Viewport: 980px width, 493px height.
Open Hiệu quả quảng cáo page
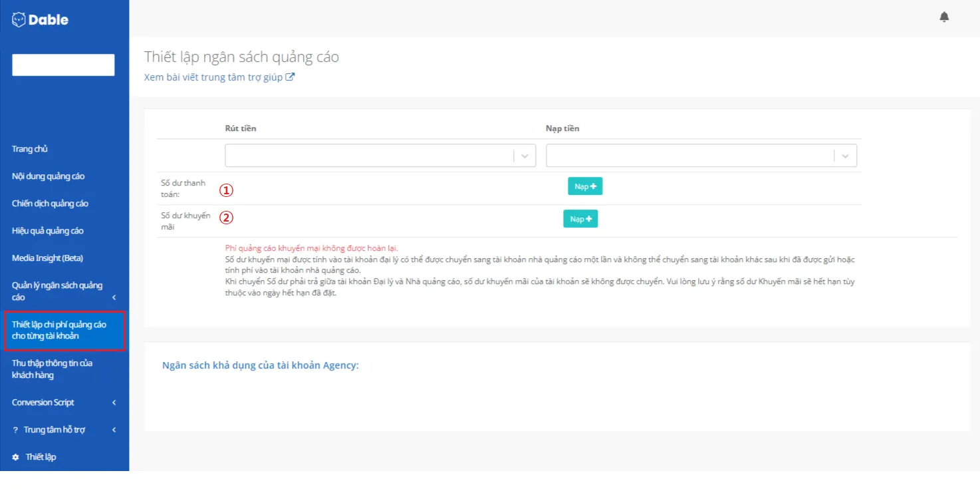click(x=48, y=231)
